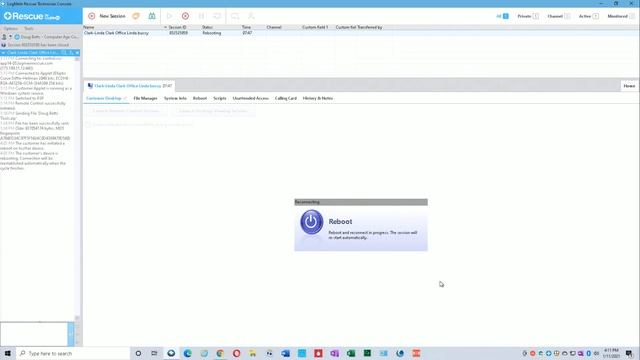Viewport: 640px width, 360px height.
Task: Click the New Session button
Action: pyautogui.click(x=107, y=16)
